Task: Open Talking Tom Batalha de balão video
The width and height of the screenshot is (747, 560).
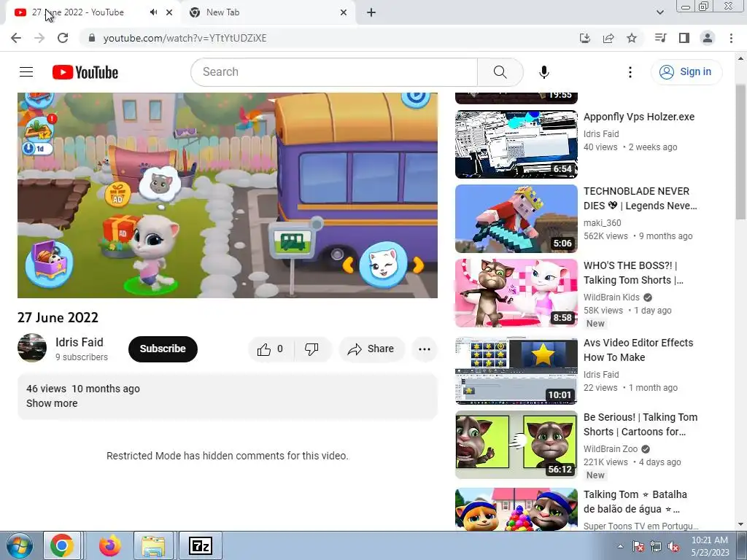Action: tap(516, 508)
